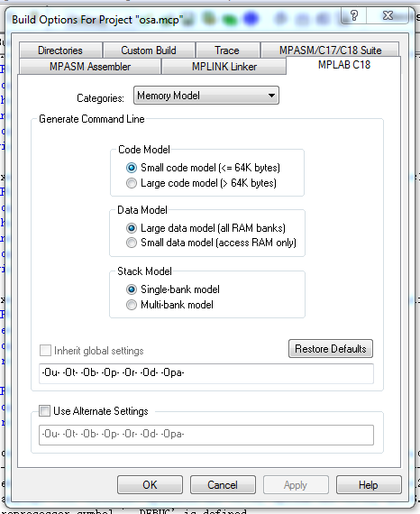This screenshot has width=420, height=514.
Task: Open the Custom Build tab
Action: 149,50
